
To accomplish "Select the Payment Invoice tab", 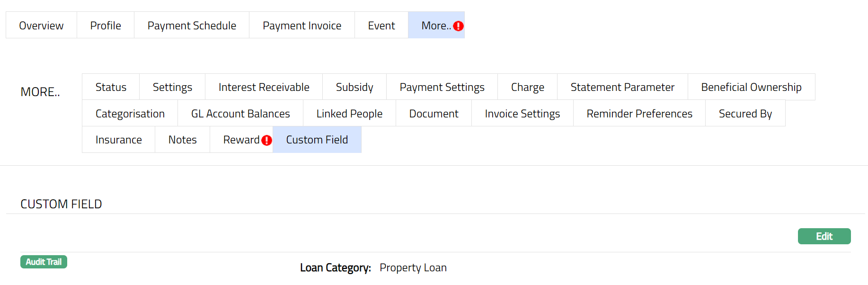I will pos(302,26).
